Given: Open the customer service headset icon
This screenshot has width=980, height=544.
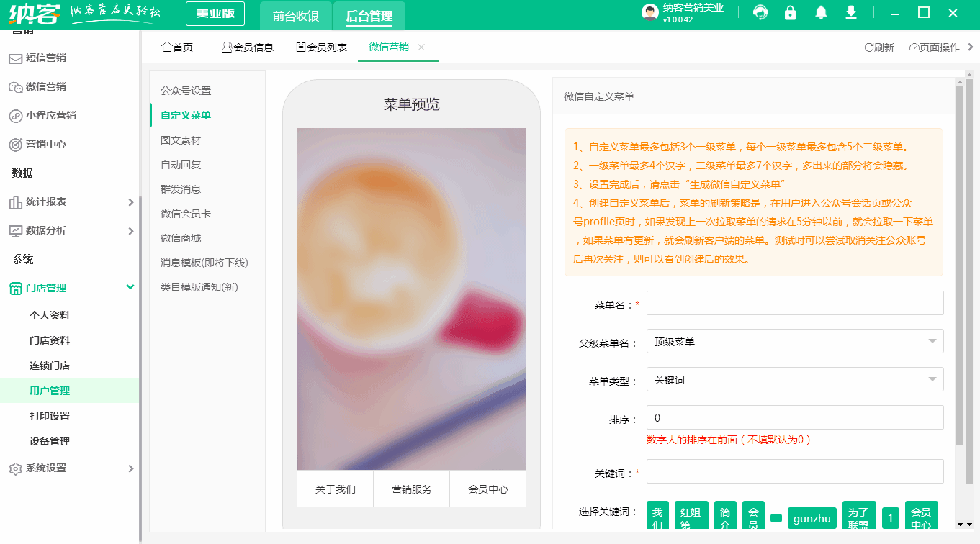Looking at the screenshot, I should point(760,12).
